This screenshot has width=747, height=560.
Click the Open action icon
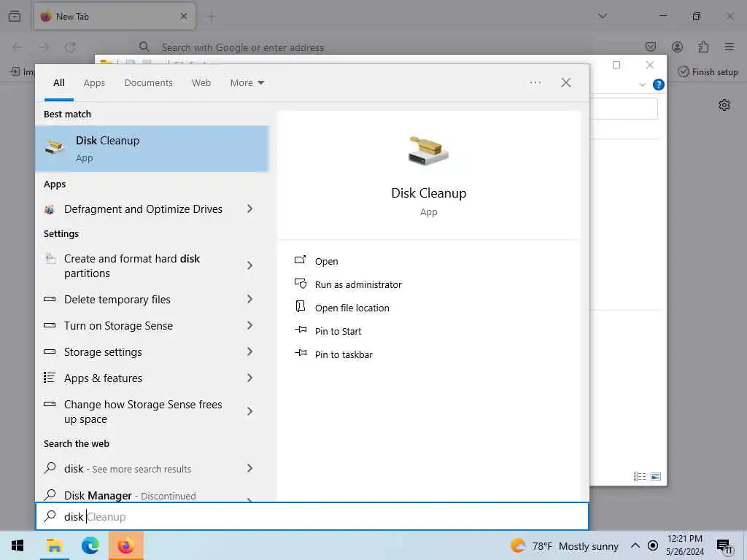300,260
